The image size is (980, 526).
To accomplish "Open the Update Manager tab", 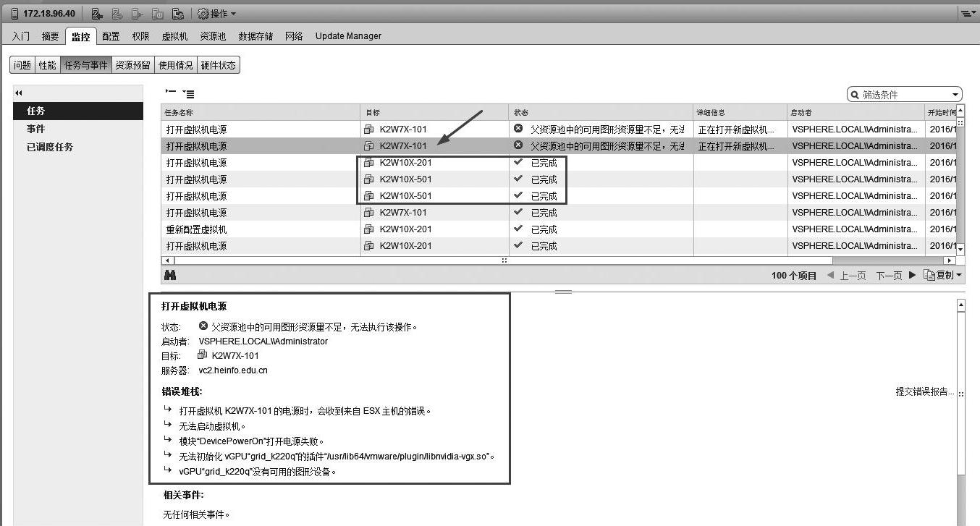I will [x=348, y=36].
